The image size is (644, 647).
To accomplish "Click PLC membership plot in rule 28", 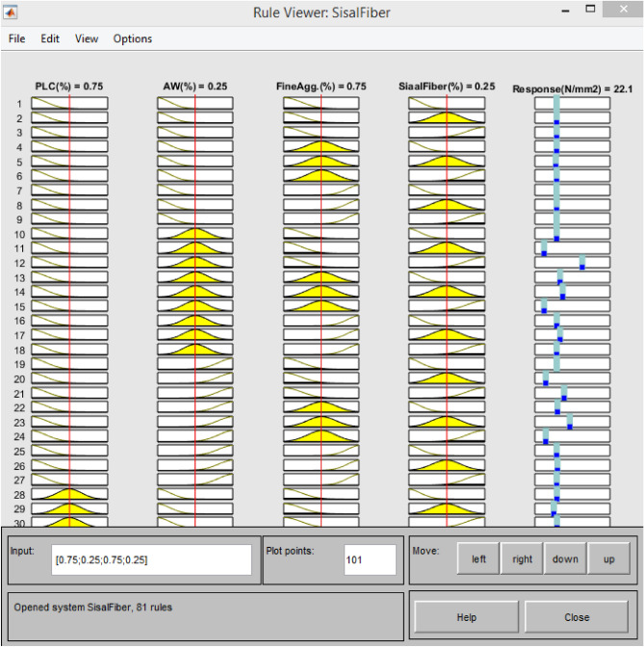I will click(x=69, y=494).
